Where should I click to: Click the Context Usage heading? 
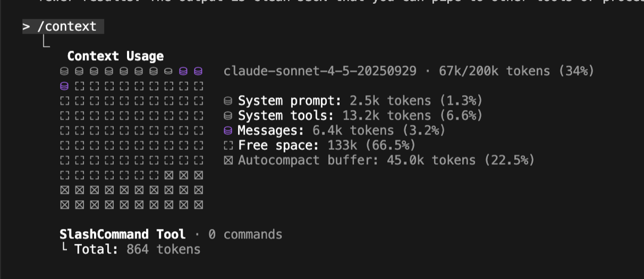[115, 56]
